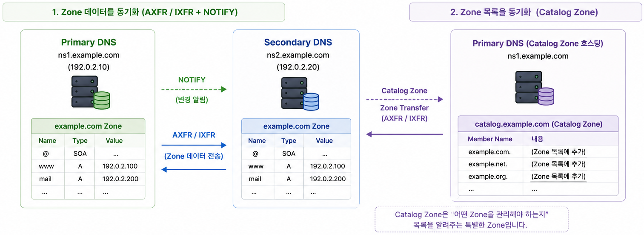Click '(Zone 목록에 추가)' in the example.org. row
This screenshot has height=235, width=644.
click(558, 176)
